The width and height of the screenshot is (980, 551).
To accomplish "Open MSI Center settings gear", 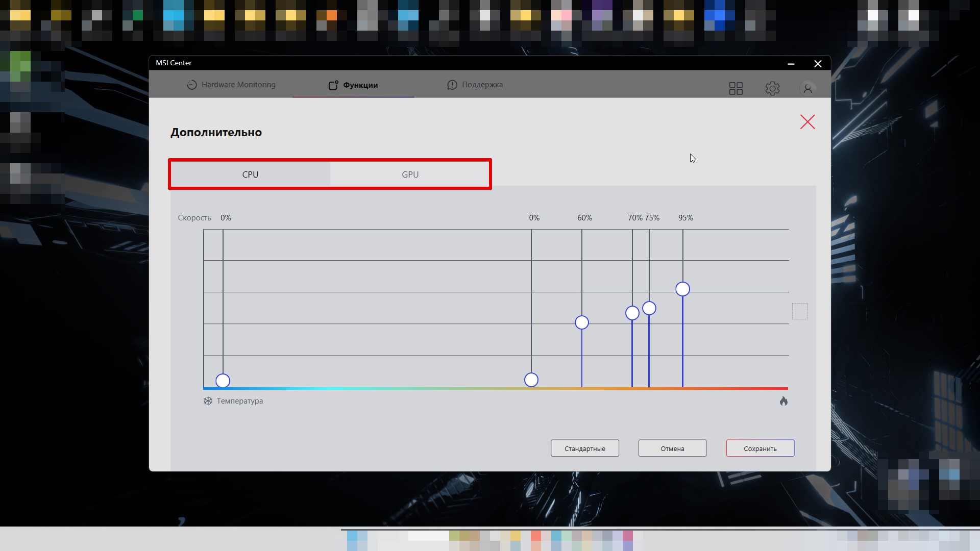I will tap(772, 88).
